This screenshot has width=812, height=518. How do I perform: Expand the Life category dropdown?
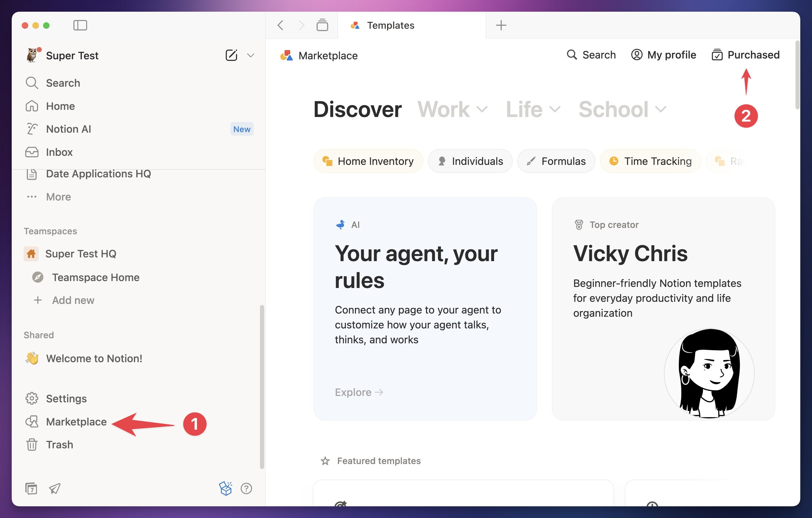click(533, 110)
